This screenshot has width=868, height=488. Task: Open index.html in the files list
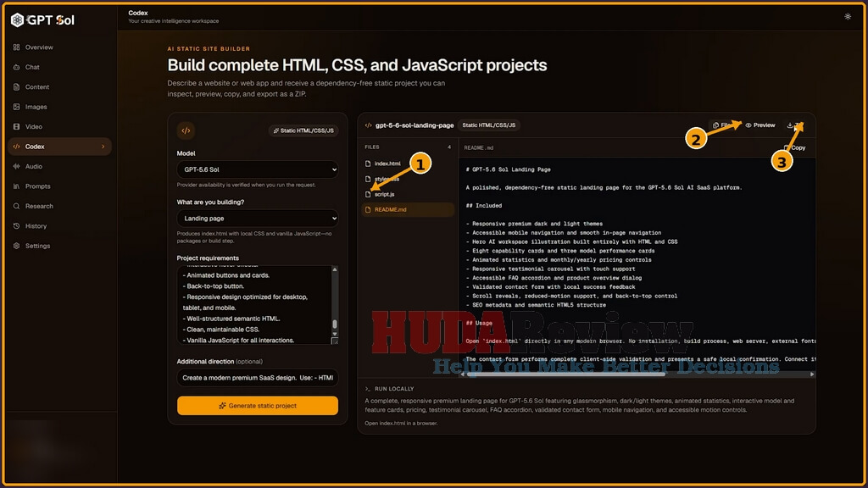[x=408, y=164]
